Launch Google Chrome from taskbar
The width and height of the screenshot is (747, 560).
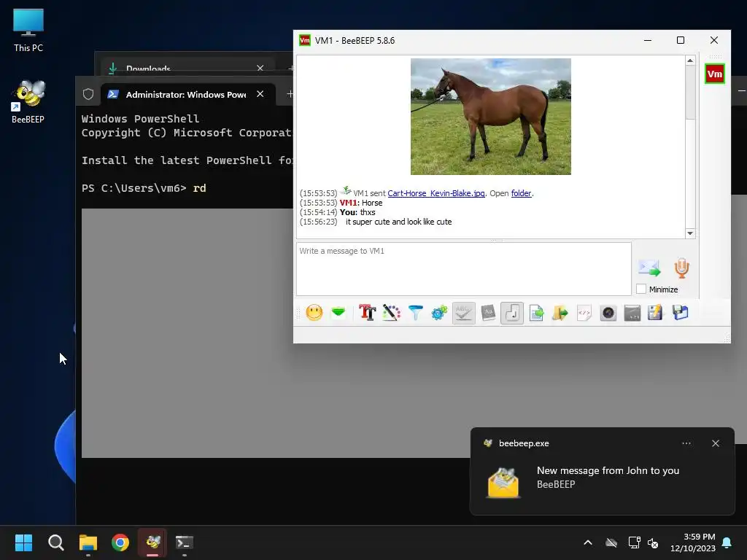(x=120, y=542)
